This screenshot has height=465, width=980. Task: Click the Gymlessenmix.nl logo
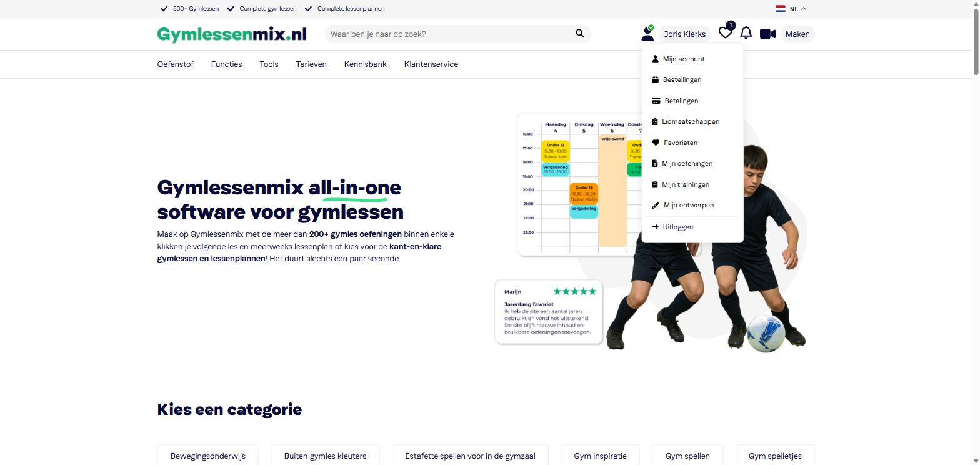(232, 34)
